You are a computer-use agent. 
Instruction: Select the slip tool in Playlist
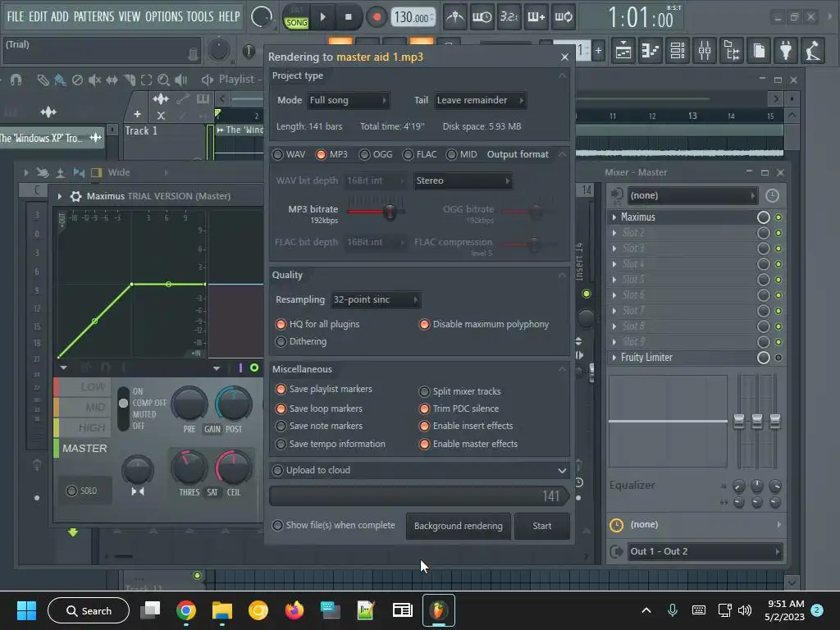[x=112, y=80]
